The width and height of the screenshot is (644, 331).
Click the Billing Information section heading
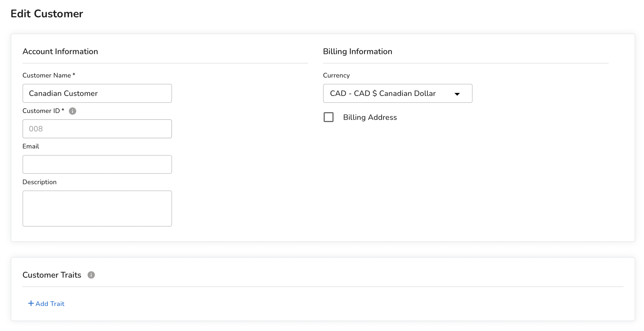click(x=357, y=51)
